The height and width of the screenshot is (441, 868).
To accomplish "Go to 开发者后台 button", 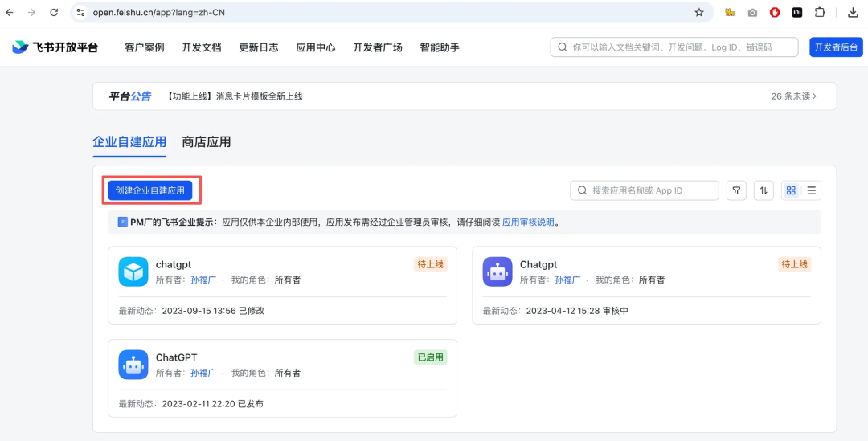I will tap(836, 47).
